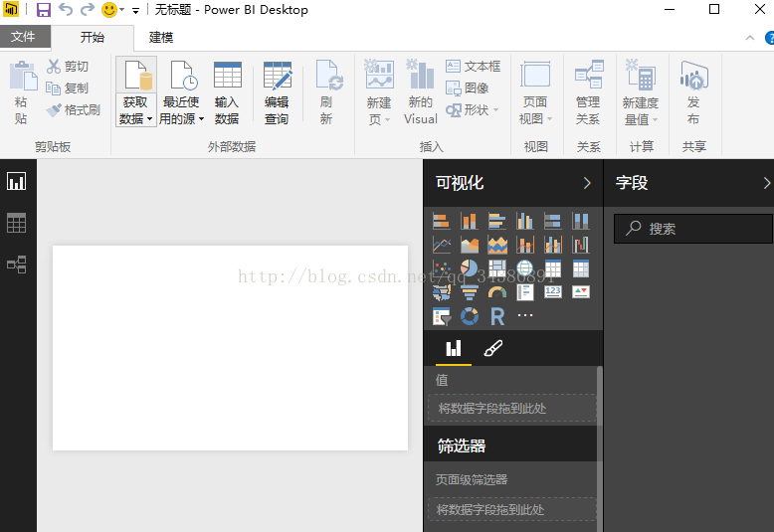The image size is (774, 532).
Task: Click the 发布 button
Action: tap(694, 92)
